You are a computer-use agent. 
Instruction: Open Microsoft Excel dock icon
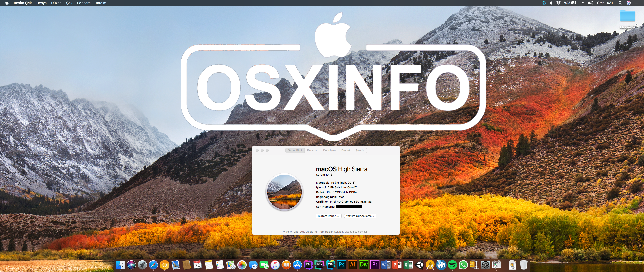pyautogui.click(x=408, y=265)
